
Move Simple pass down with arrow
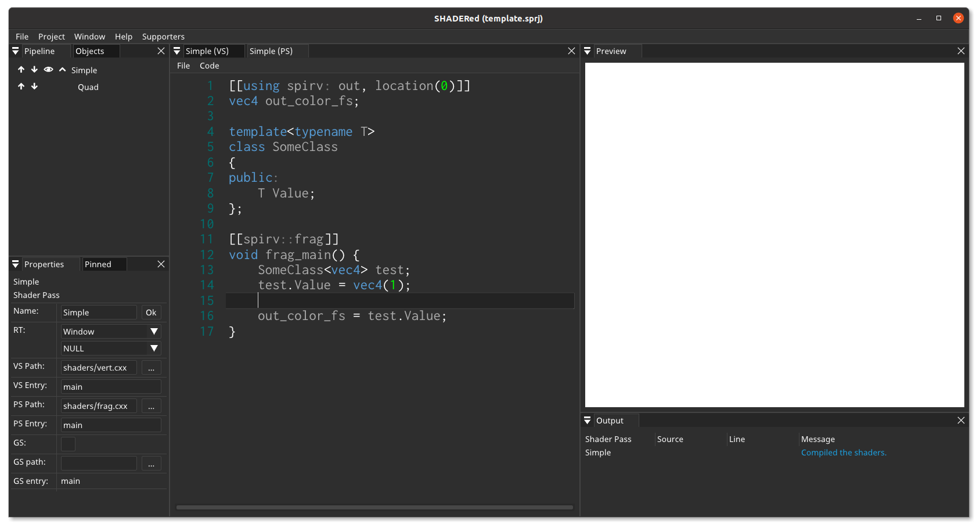(34, 70)
